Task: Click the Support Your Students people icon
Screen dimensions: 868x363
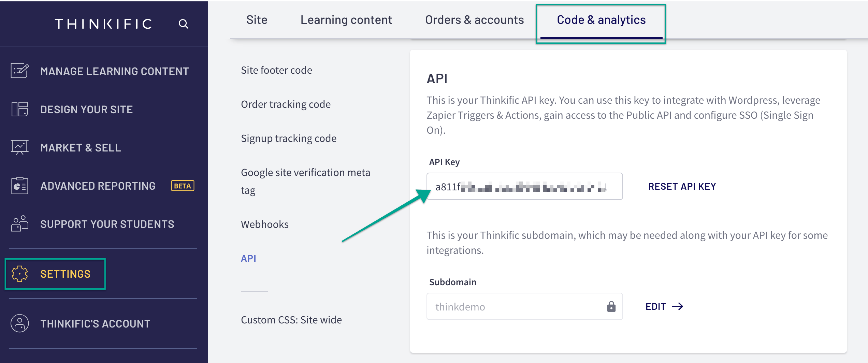Action: [19, 224]
